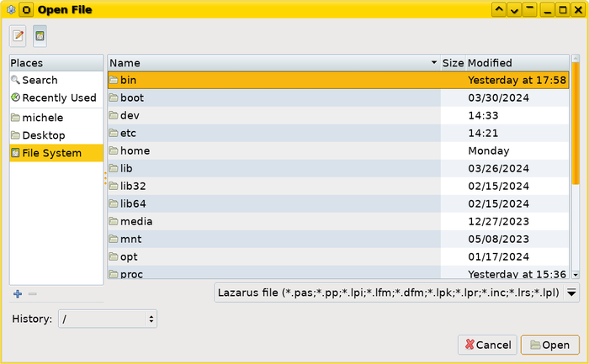Open the Lazarus file type filter dropdown
This screenshot has height=364, width=589.
tap(396, 293)
